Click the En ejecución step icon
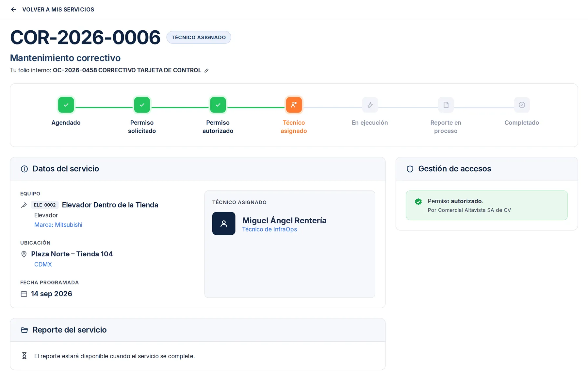The width and height of the screenshot is (588, 373). pos(370,105)
